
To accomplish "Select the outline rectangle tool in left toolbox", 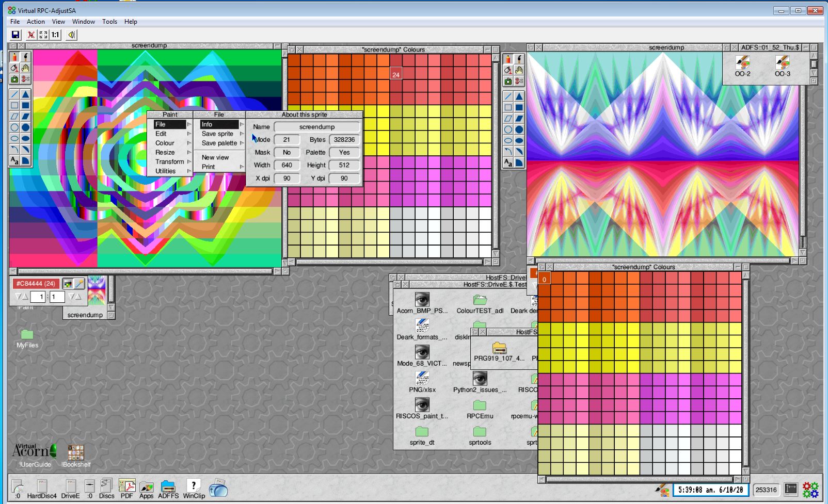I will click(x=14, y=105).
